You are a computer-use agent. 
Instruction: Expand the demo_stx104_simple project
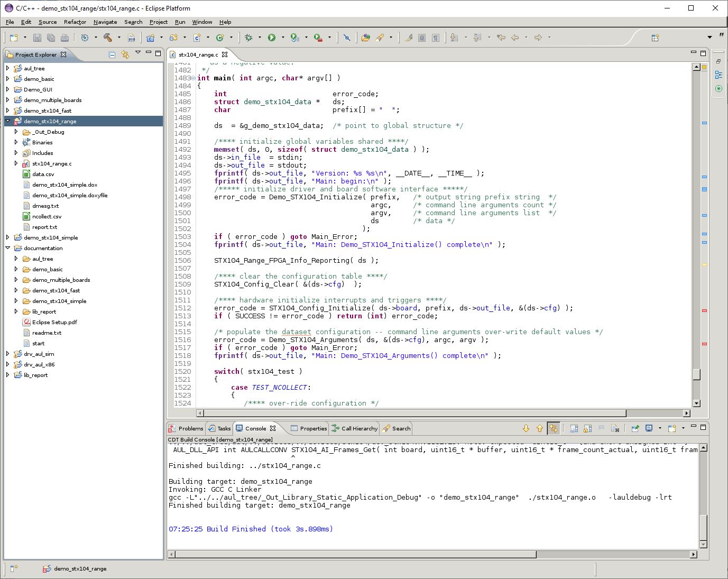[x=8, y=237]
